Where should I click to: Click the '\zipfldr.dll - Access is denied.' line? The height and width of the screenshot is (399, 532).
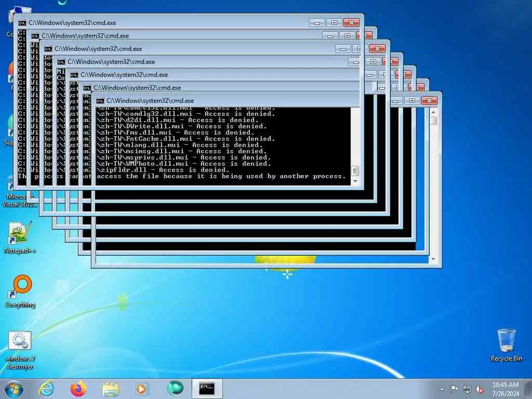(163, 170)
